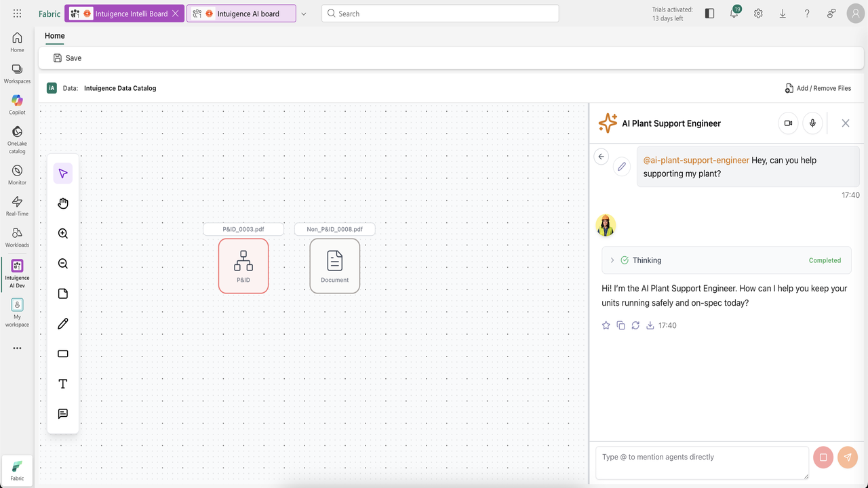The width and height of the screenshot is (868, 488).
Task: Select the P&ID node on canvas
Action: (x=243, y=266)
